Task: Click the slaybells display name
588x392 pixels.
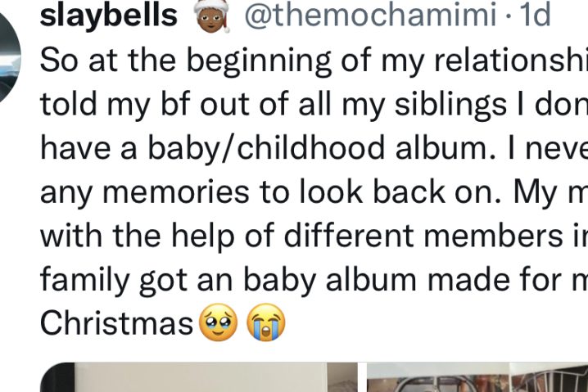Action: click(108, 16)
